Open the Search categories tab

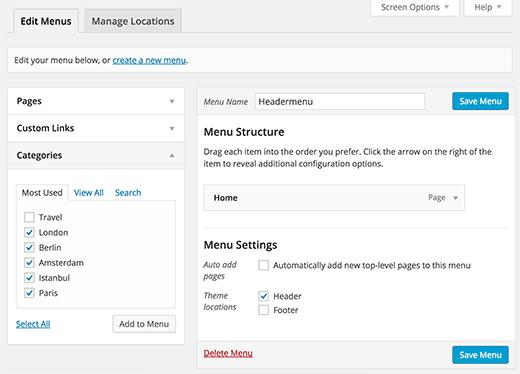click(128, 193)
